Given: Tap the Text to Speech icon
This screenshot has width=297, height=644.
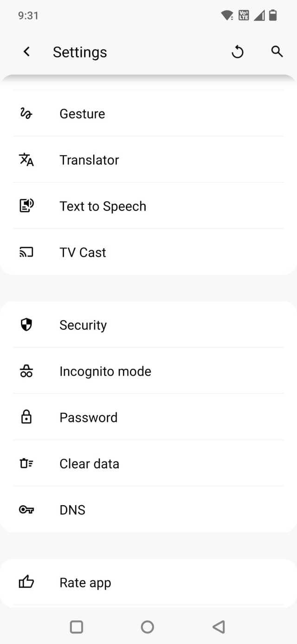Looking at the screenshot, I should [26, 206].
